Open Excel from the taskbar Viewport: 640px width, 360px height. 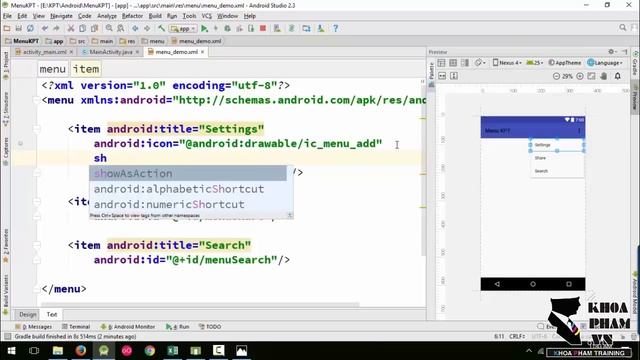[x=172, y=351]
